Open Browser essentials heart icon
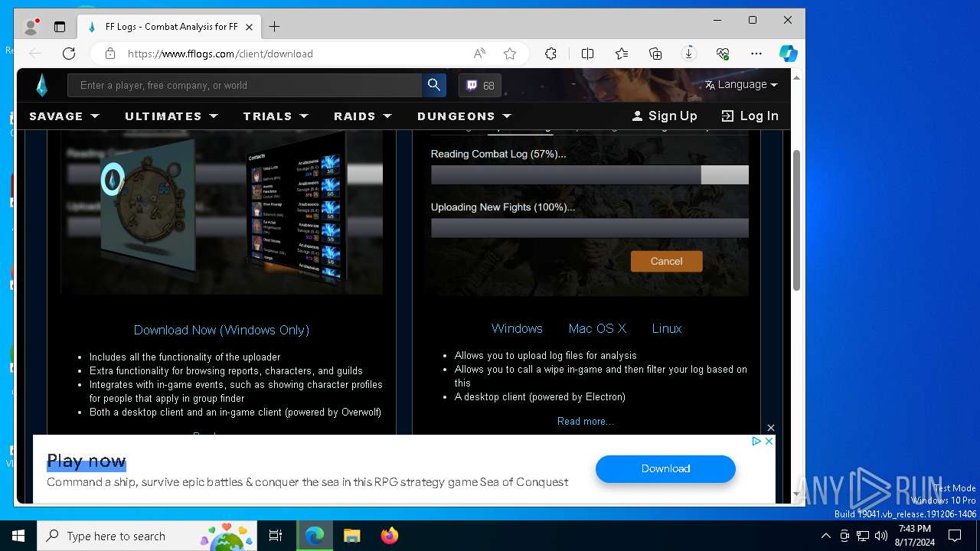Viewport: 980px width, 551px height. point(723,54)
